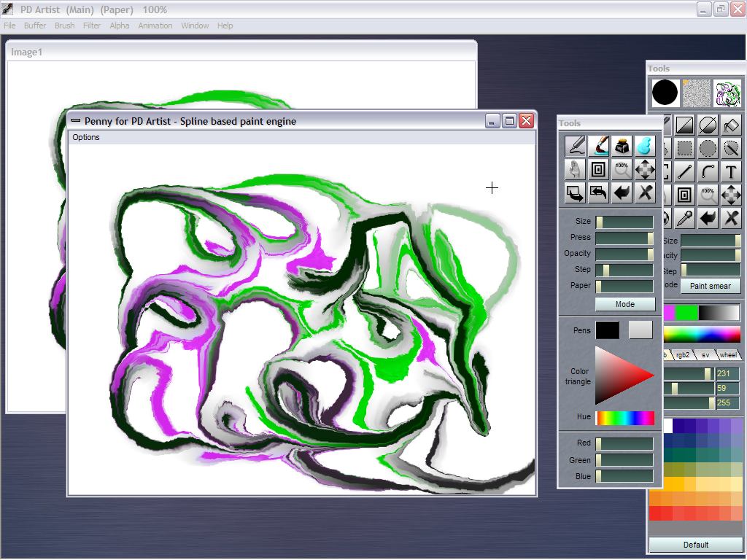The height and width of the screenshot is (560, 747).
Task: Select the rectangle selection tool
Action: tap(684, 149)
